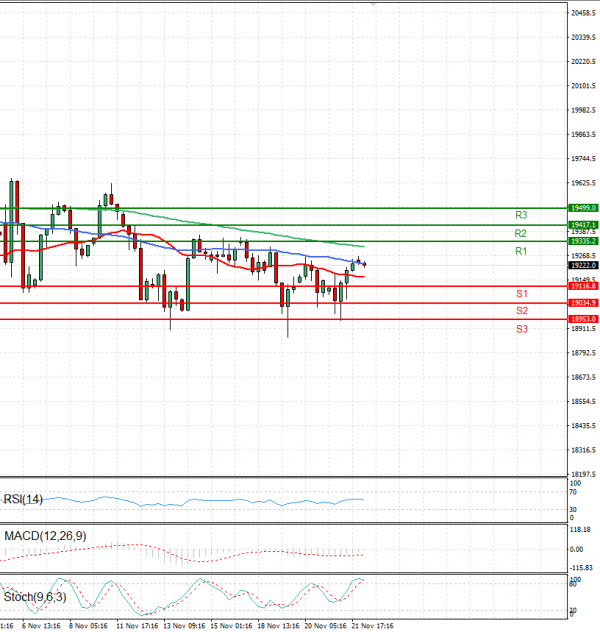The image size is (600, 632).
Task: Click the 6 Nov 13:16 time label
Action: point(41,626)
